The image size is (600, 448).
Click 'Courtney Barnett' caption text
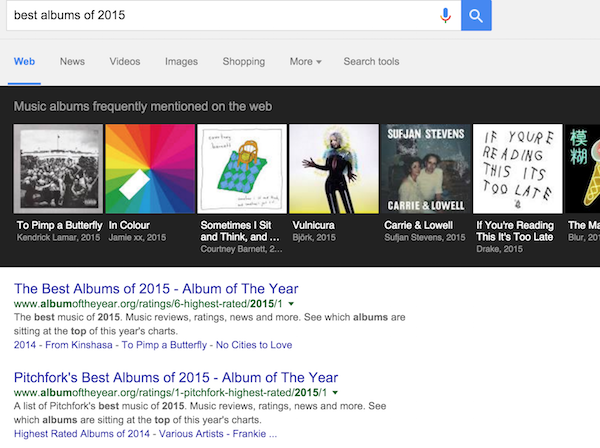click(241, 249)
